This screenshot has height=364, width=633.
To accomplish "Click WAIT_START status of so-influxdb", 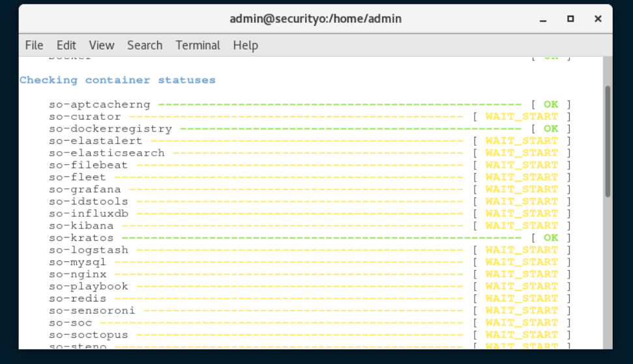I will (522, 213).
